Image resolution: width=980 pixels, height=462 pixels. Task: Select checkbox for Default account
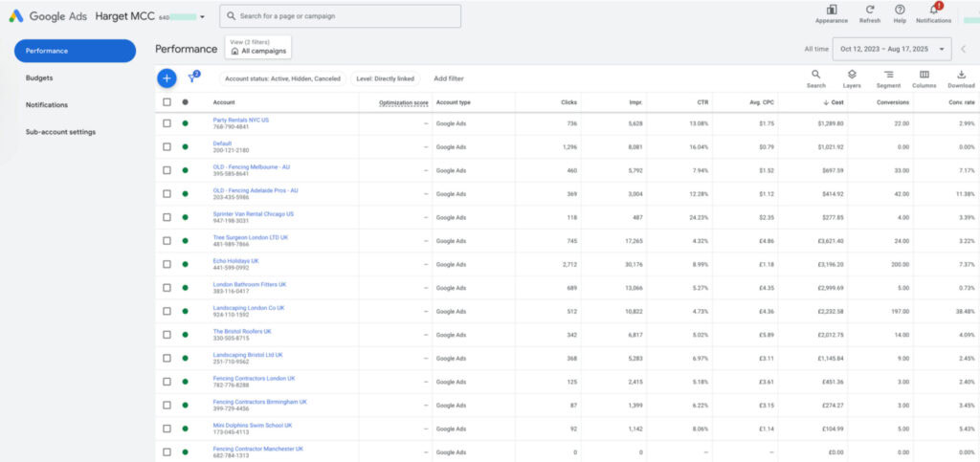click(x=167, y=146)
